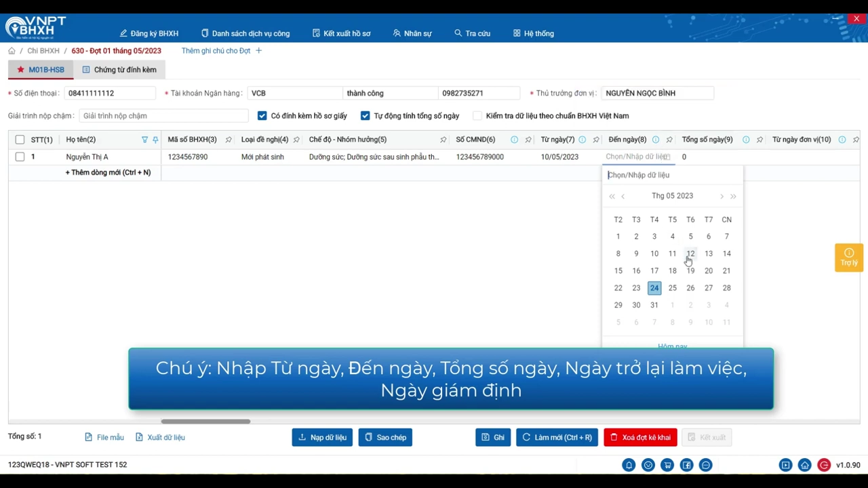
Task: Toggle Có đính kèm hồ sơ giấy checkbox
Action: [x=262, y=116]
